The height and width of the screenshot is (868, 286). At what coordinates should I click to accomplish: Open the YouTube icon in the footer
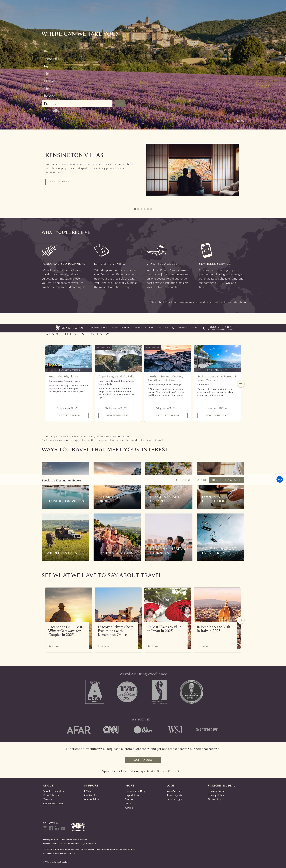[x=63, y=828]
